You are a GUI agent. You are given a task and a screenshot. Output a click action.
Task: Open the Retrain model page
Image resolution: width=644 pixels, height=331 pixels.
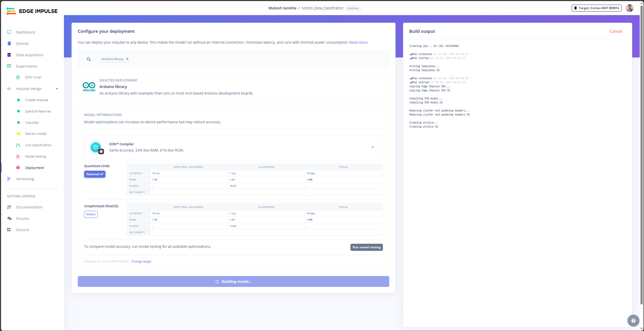pyautogui.click(x=36, y=134)
